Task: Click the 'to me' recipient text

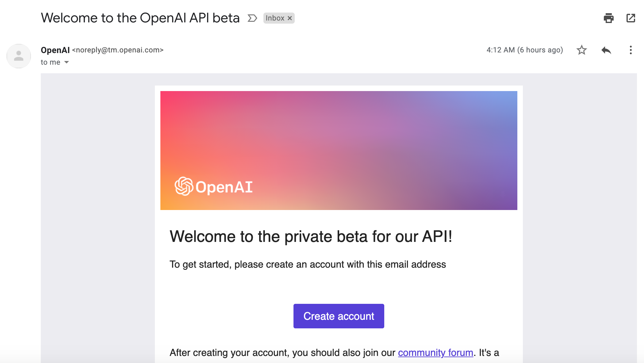Action: [51, 62]
